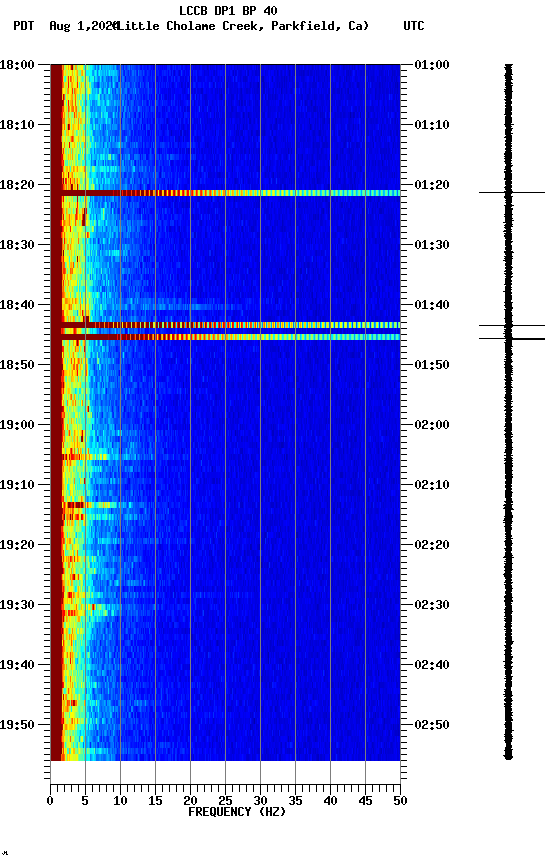Click the '19:10' PDT time label
This screenshot has height=864, width=552.
(17, 485)
